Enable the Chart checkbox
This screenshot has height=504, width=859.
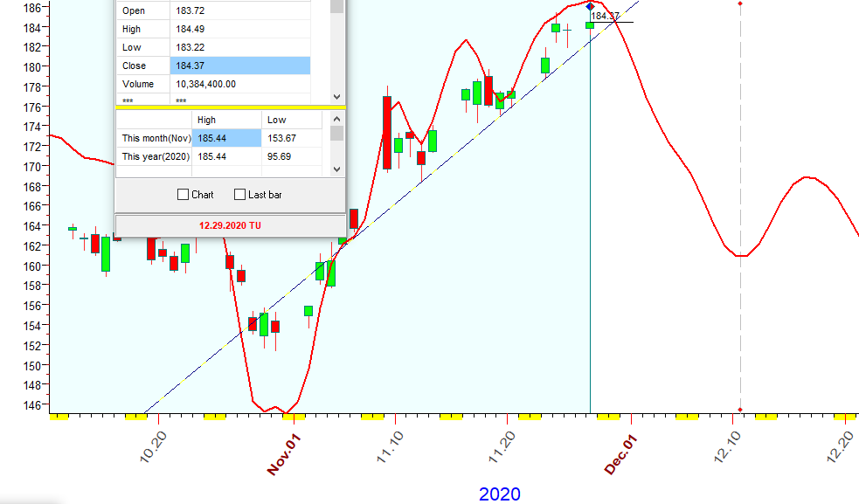click(184, 195)
